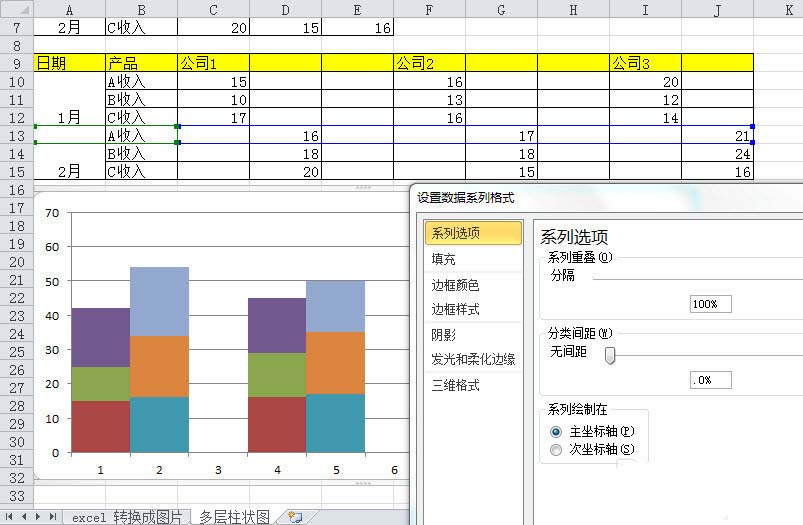Click the 公司3 header cell
Screen dimensions: 803x525
pos(645,63)
